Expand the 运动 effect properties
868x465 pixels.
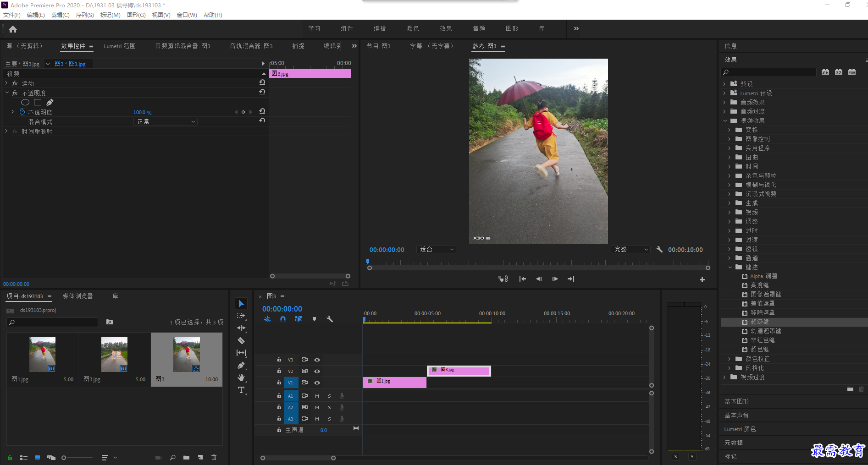pos(6,83)
